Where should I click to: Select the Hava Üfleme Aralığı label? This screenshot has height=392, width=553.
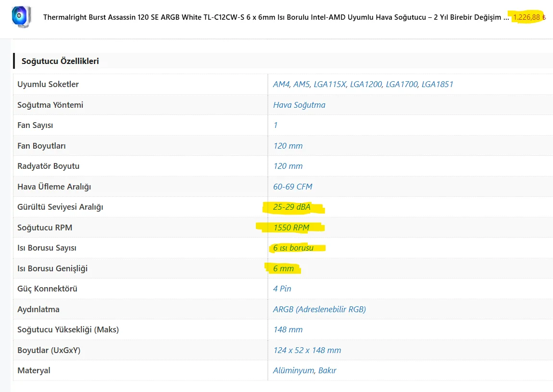[54, 187]
